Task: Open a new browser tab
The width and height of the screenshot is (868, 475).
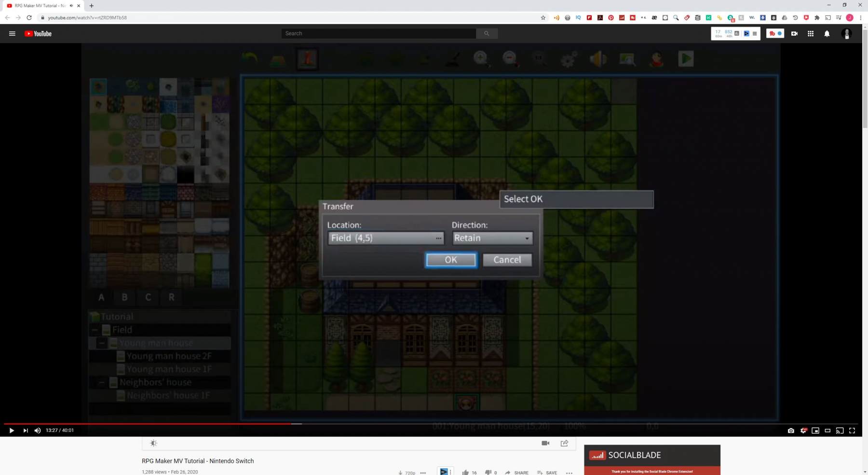Action: click(x=92, y=6)
